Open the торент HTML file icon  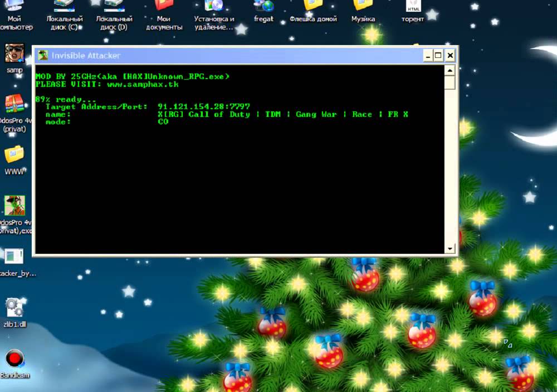pos(413,11)
